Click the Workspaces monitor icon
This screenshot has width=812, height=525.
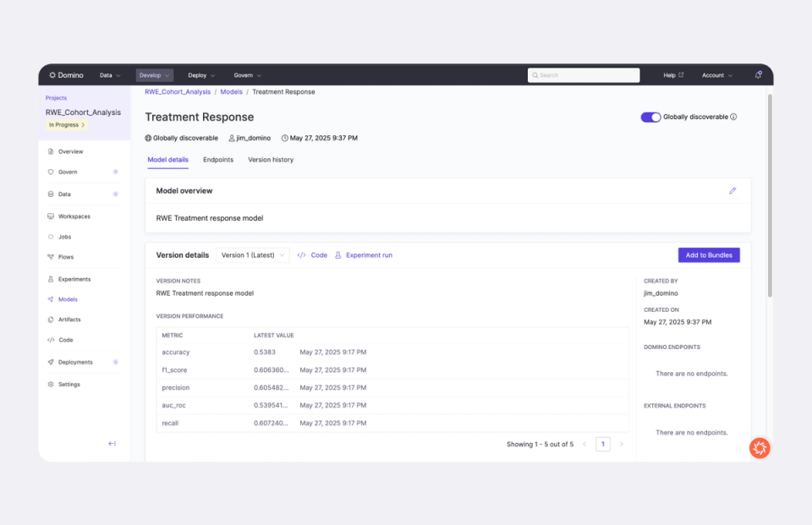(x=51, y=216)
